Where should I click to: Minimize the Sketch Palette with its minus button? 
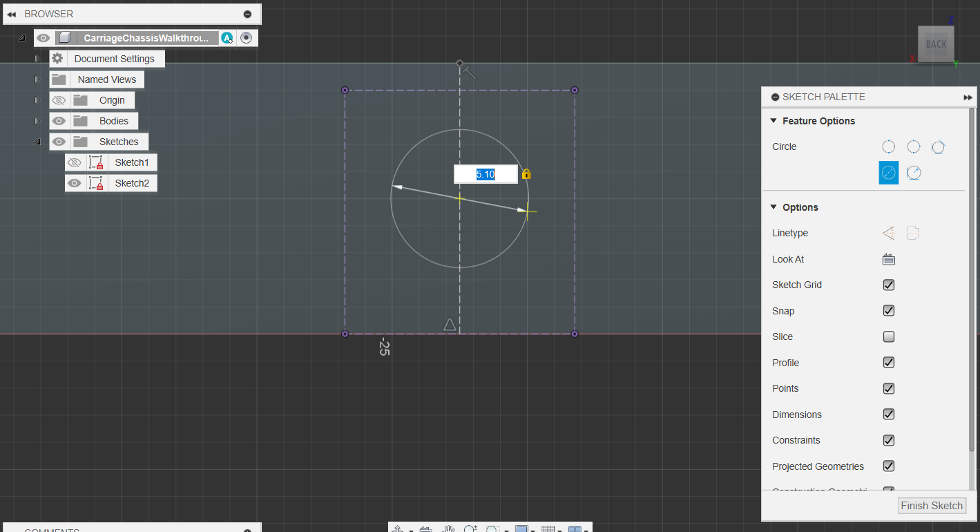[x=775, y=97]
